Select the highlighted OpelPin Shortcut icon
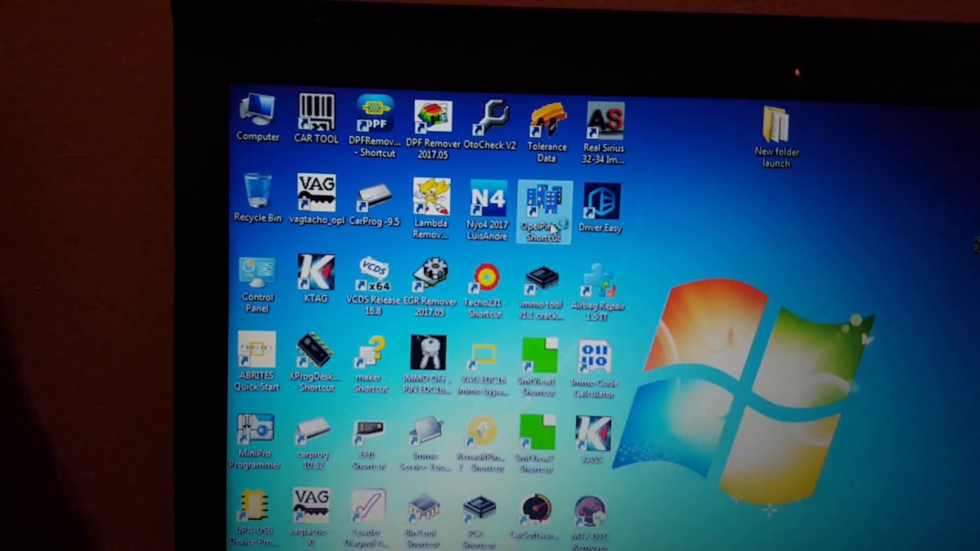This screenshot has width=980, height=551. [544, 211]
